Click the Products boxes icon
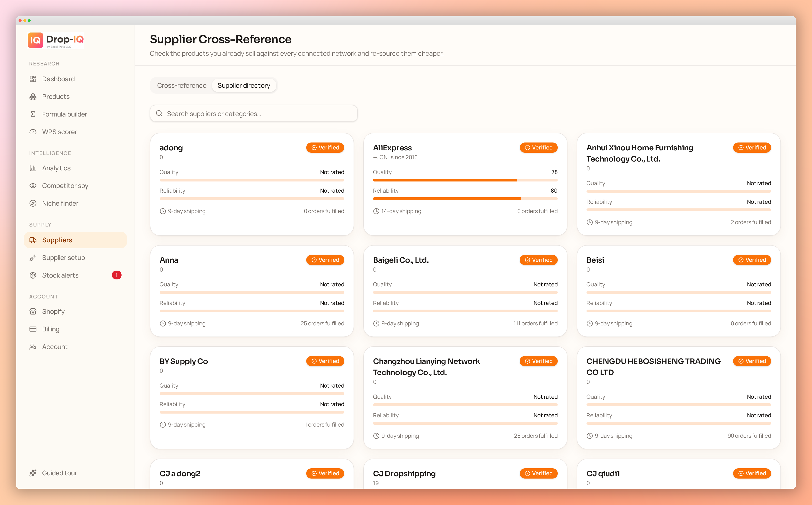 [33, 97]
